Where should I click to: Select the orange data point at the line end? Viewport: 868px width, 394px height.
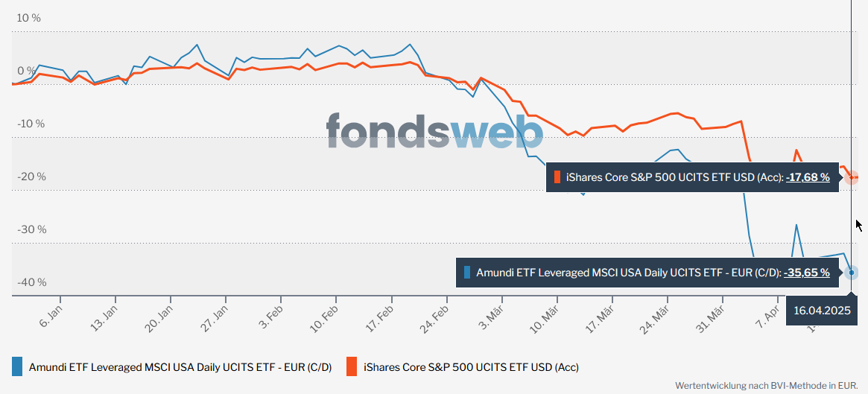[852, 177]
